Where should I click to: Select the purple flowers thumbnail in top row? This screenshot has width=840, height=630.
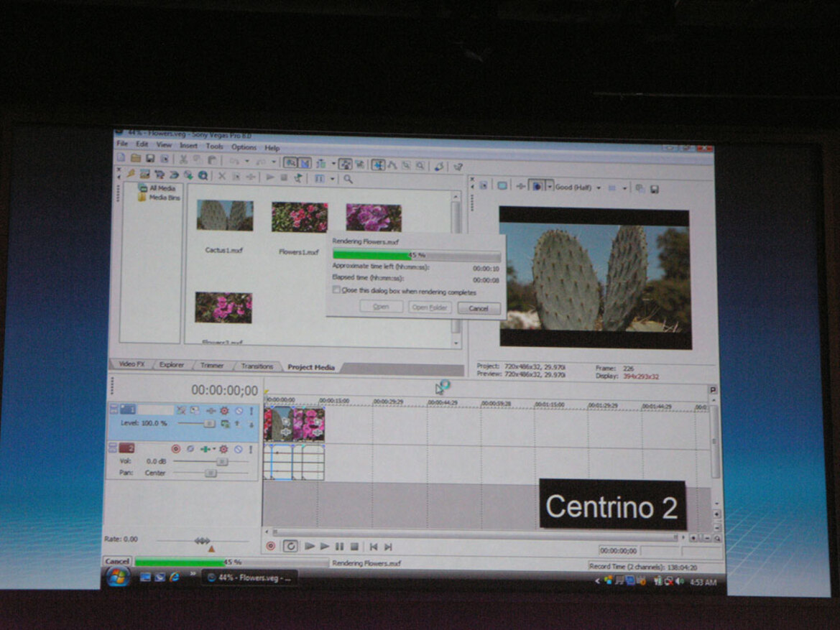[x=374, y=218]
